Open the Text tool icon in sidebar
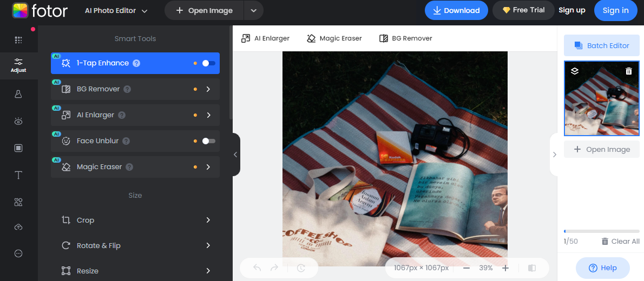The height and width of the screenshot is (281, 644). 18,176
